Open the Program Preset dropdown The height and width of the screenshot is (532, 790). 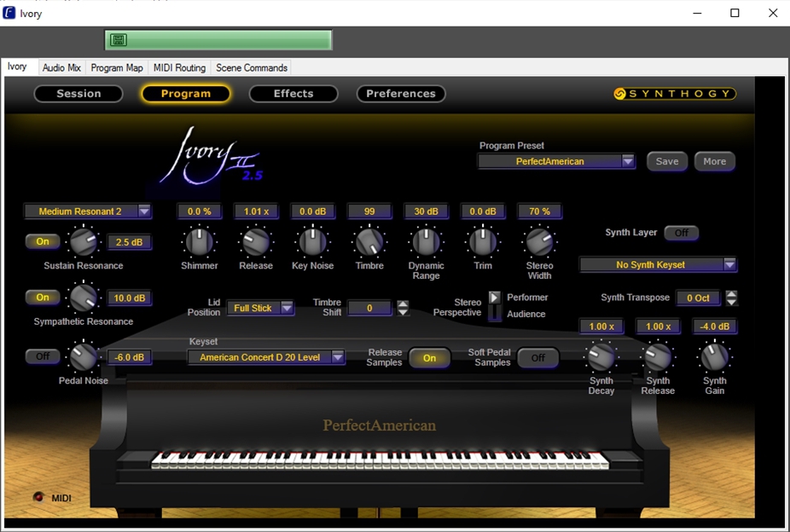click(556, 161)
